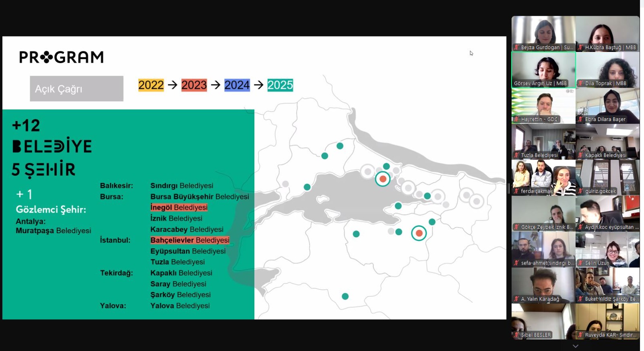Click the muted mic icon beside H.Kübra Baştuğ
Viewport: 644px width, 351px height.
click(580, 47)
